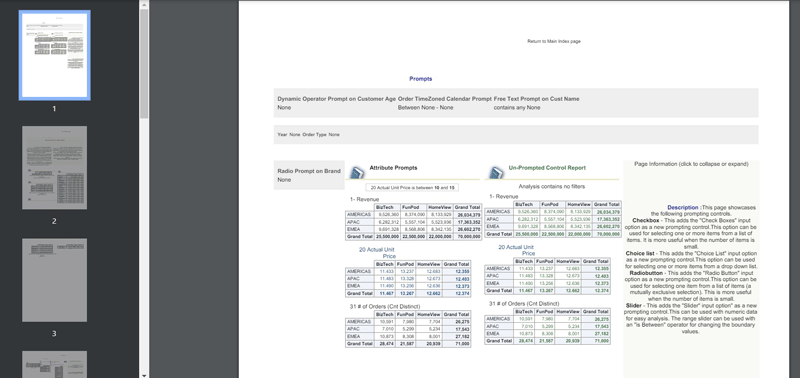Click the Attribute Prompts book icon

pos(358,171)
